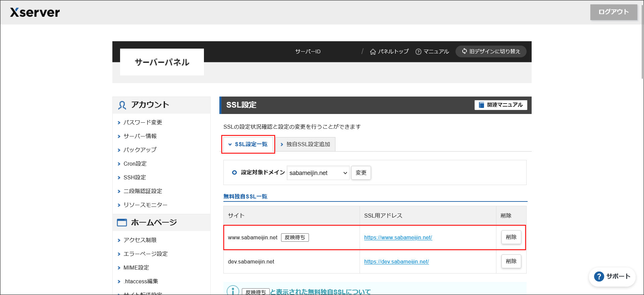Delete SSL for www.sabameijin.net
Screen dimensions: 644x295
point(511,237)
